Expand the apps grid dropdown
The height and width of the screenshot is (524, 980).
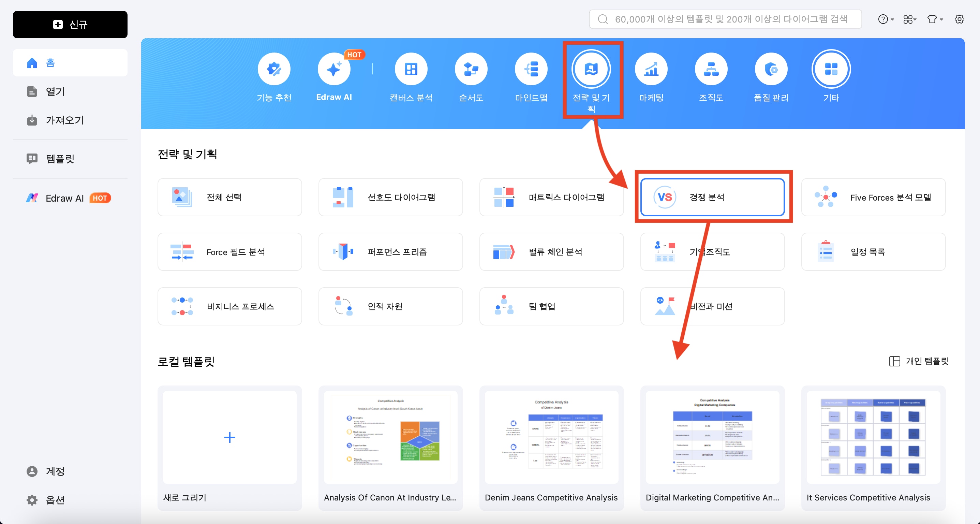(910, 19)
